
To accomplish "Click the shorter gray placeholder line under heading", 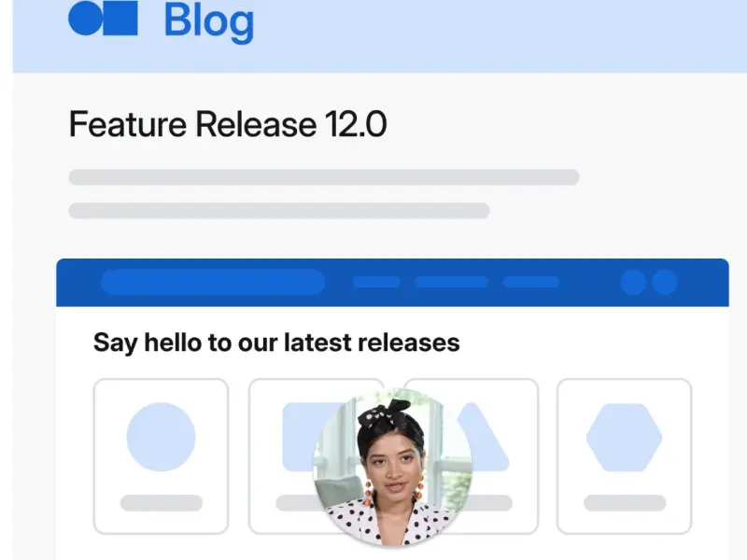I will (278, 211).
